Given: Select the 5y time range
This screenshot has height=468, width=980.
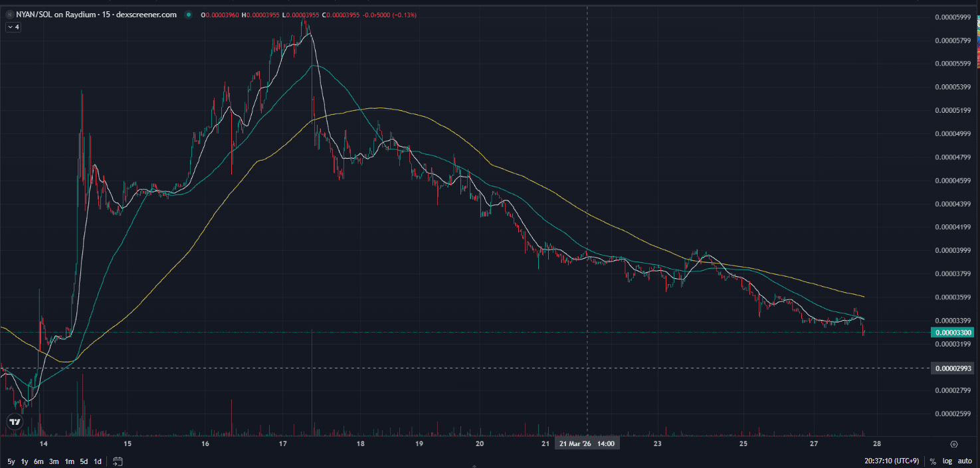Looking at the screenshot, I should [x=11, y=461].
